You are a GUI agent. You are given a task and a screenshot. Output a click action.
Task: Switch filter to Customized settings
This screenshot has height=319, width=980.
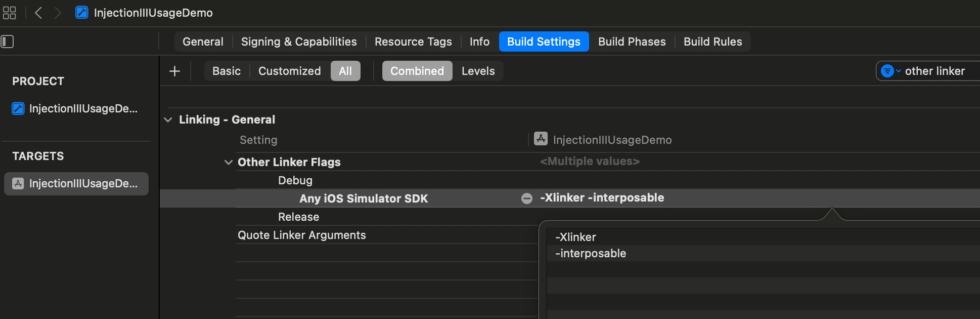pyautogui.click(x=289, y=71)
